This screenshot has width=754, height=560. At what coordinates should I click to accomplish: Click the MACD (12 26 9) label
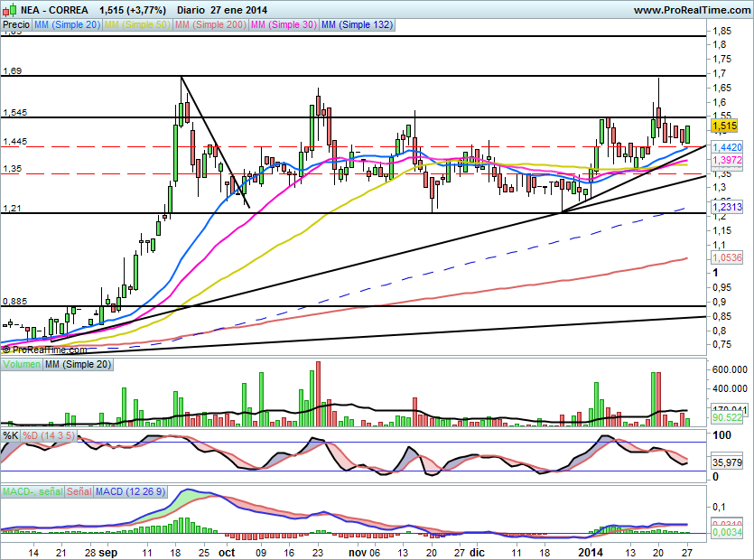[x=131, y=491]
